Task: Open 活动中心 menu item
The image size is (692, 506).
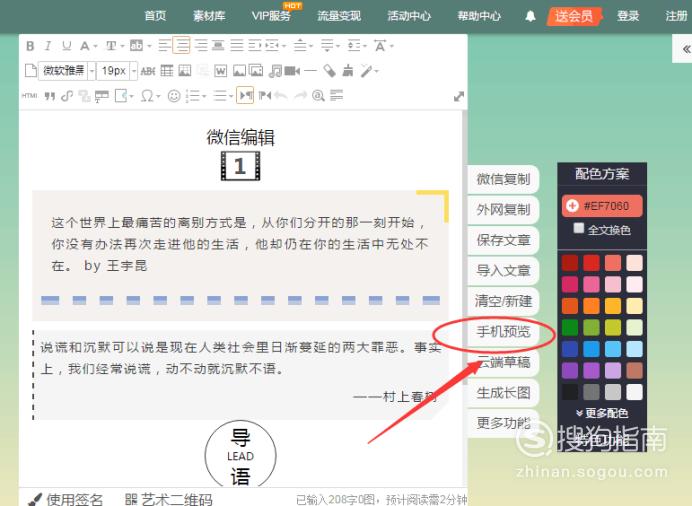Action: point(409,16)
